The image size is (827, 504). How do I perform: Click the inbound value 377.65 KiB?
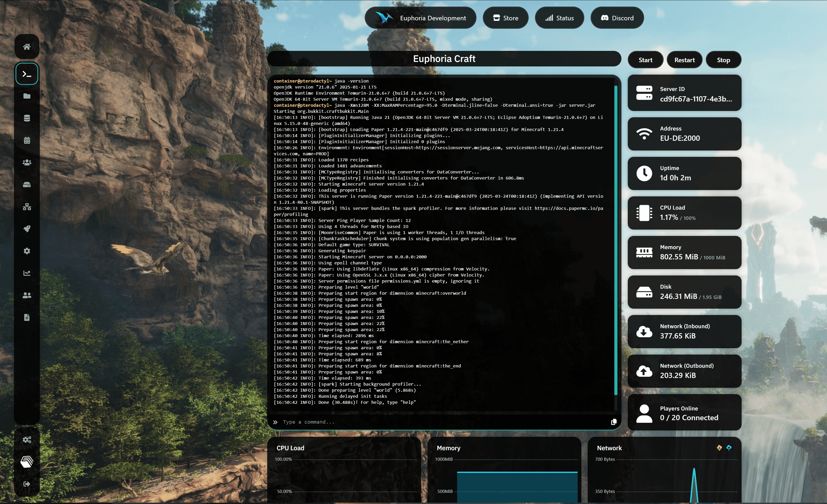(x=678, y=336)
